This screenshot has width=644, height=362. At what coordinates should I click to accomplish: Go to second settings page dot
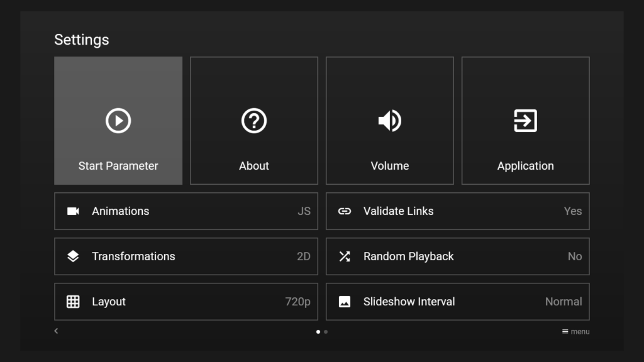[326, 332]
